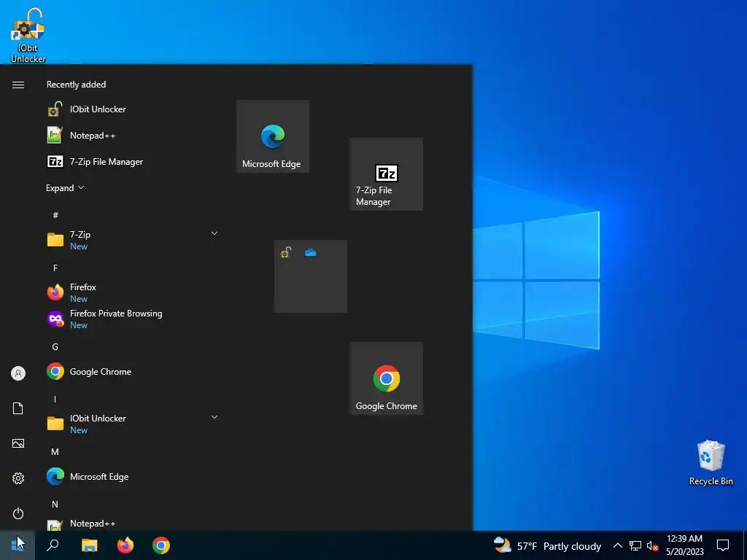Open File Explorer from the taskbar
This screenshot has width=747, height=560.
click(x=89, y=545)
